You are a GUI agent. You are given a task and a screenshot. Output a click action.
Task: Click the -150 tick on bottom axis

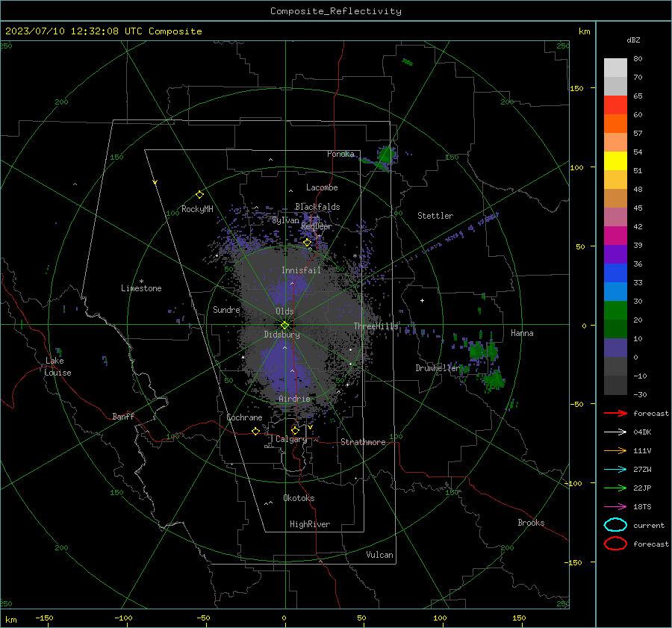click(x=44, y=618)
